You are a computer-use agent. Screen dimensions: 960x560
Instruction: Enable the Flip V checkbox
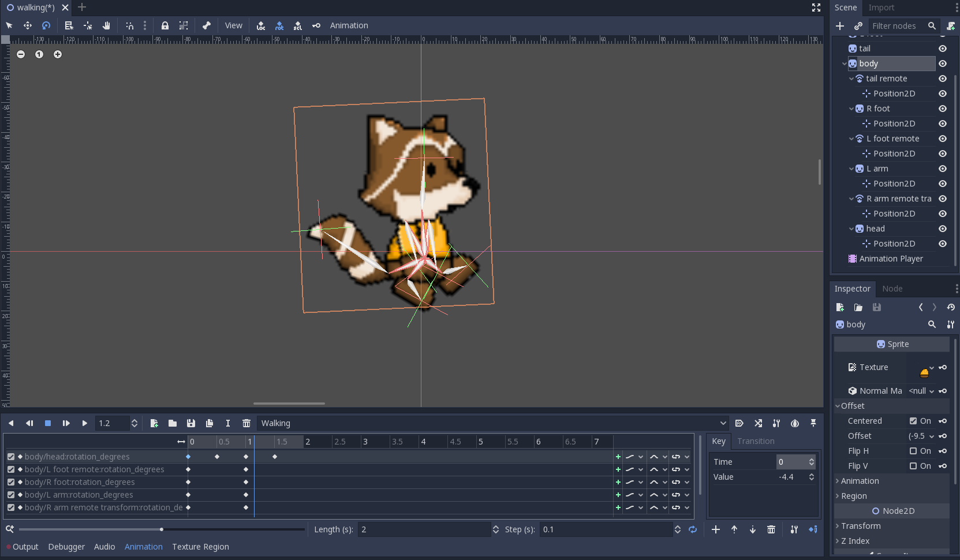click(x=913, y=466)
